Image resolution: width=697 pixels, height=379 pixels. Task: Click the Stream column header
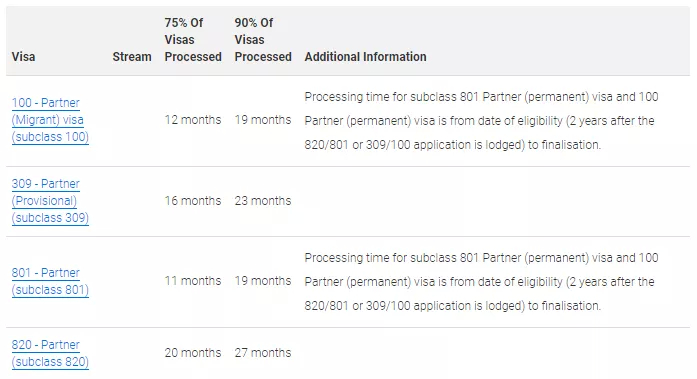132,57
